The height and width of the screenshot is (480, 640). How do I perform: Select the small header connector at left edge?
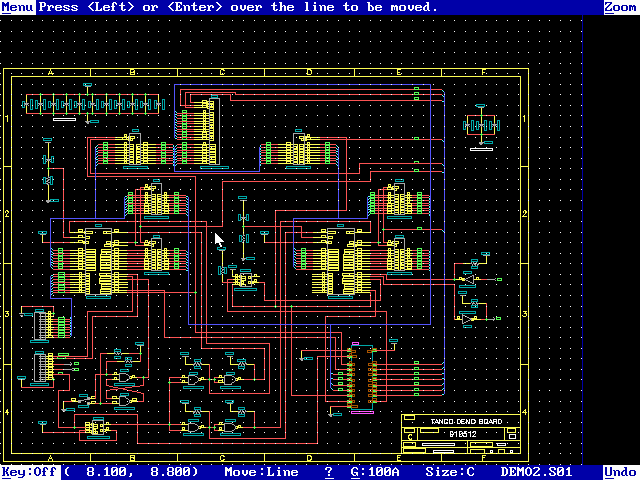pos(40,326)
